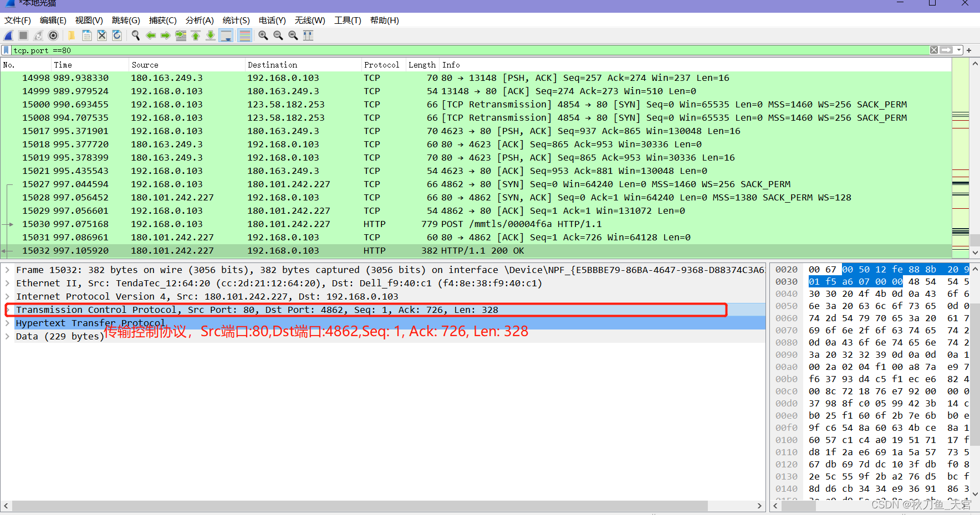The width and height of the screenshot is (980, 515).
Task: Expand the Frame 15032 tree node
Action: coord(7,270)
